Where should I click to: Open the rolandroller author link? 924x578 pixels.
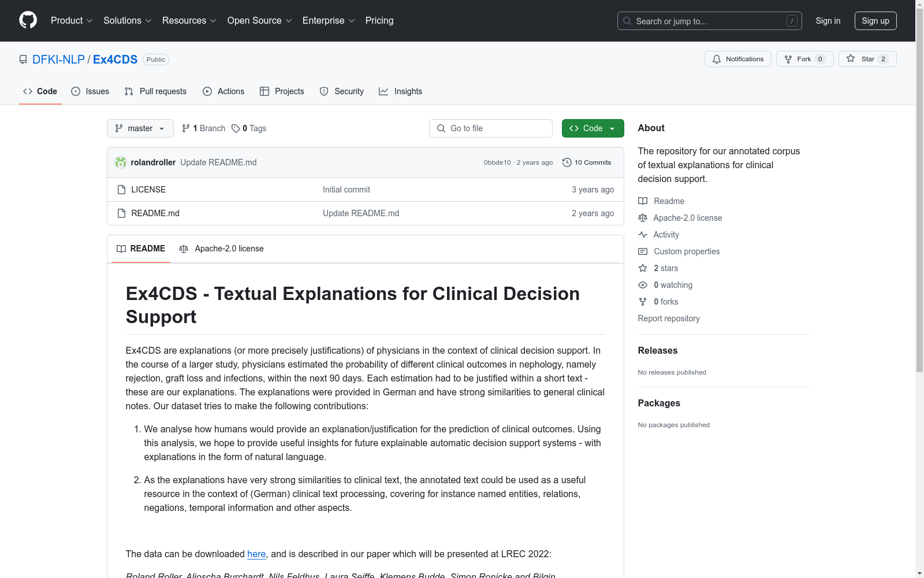(x=153, y=162)
